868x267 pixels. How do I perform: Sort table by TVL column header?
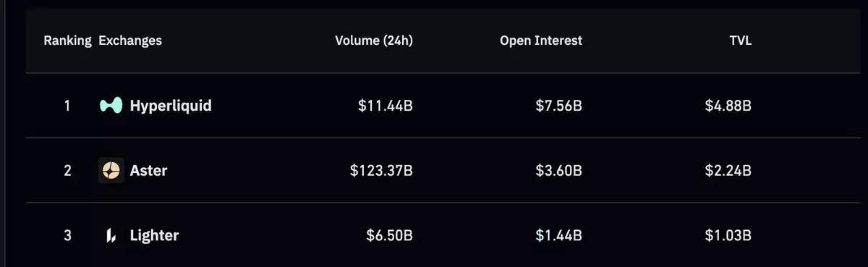point(741,41)
